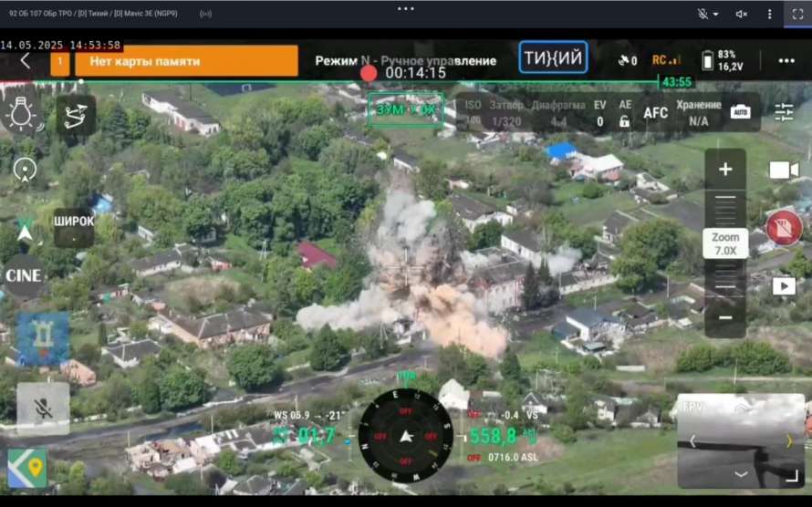This screenshot has height=507, width=812.
Task: Switch to video mode camera icon
Action: pos(784,170)
